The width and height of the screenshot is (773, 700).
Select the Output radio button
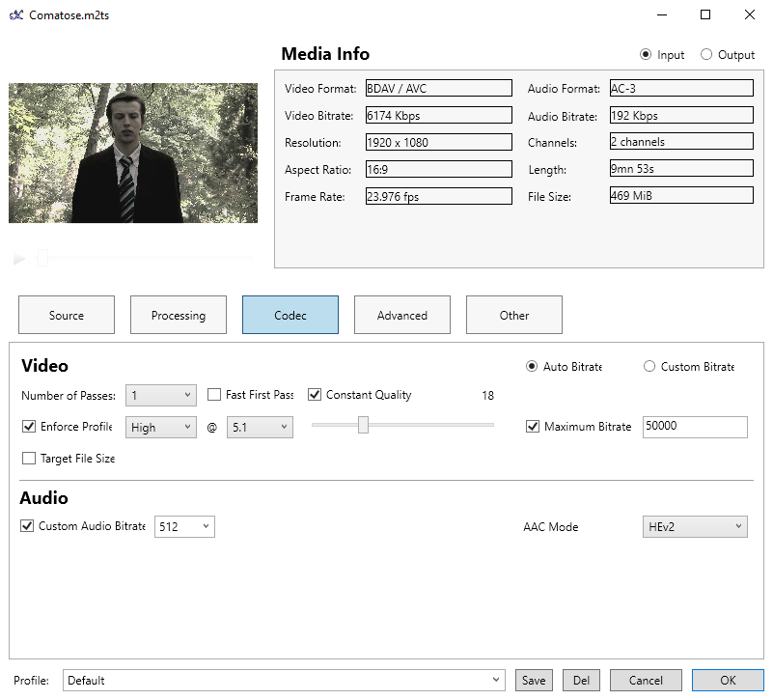pyautogui.click(x=706, y=55)
